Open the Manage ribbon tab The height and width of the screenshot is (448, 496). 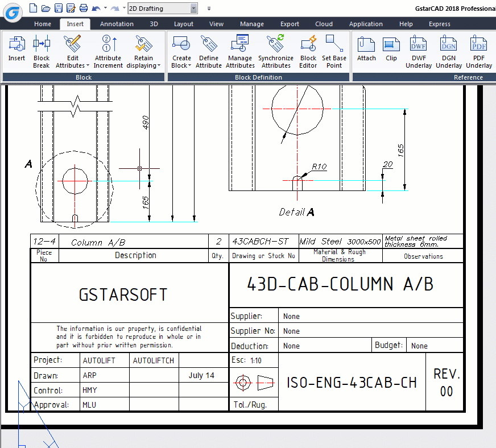pos(251,24)
